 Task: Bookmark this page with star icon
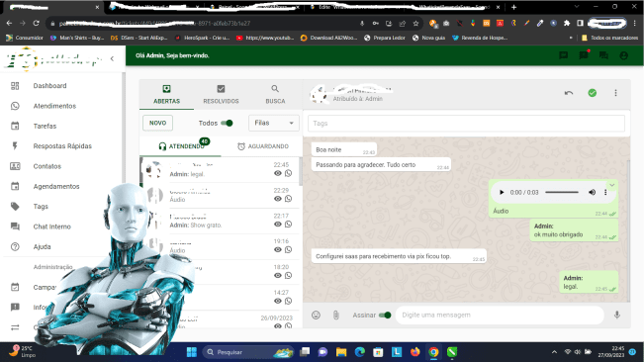415,24
